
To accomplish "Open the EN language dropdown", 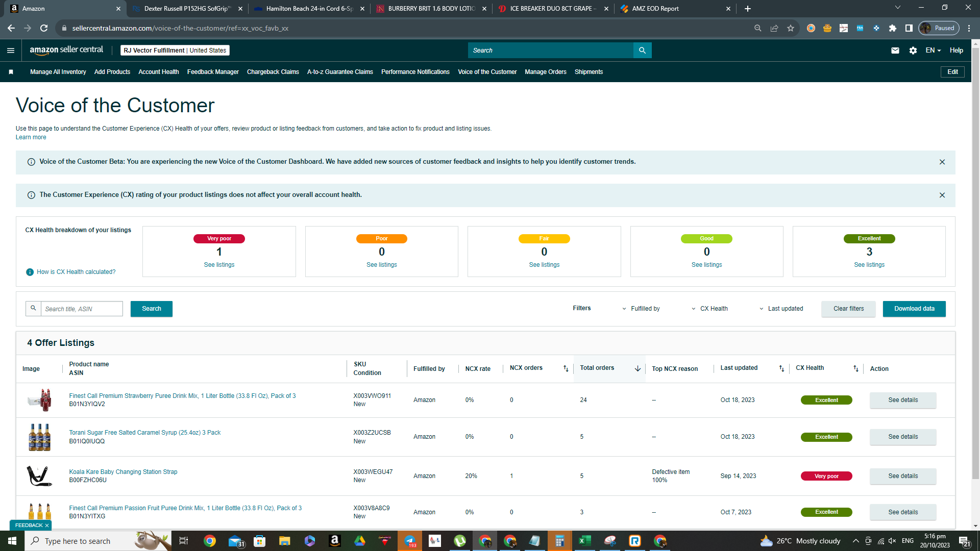I will (x=933, y=50).
